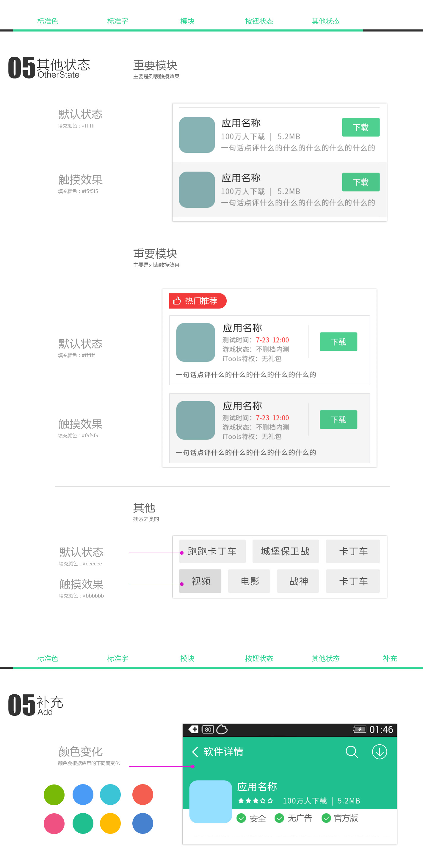Tap the back arrow beside 软件详情
This screenshot has height=868, width=423.
click(x=195, y=752)
